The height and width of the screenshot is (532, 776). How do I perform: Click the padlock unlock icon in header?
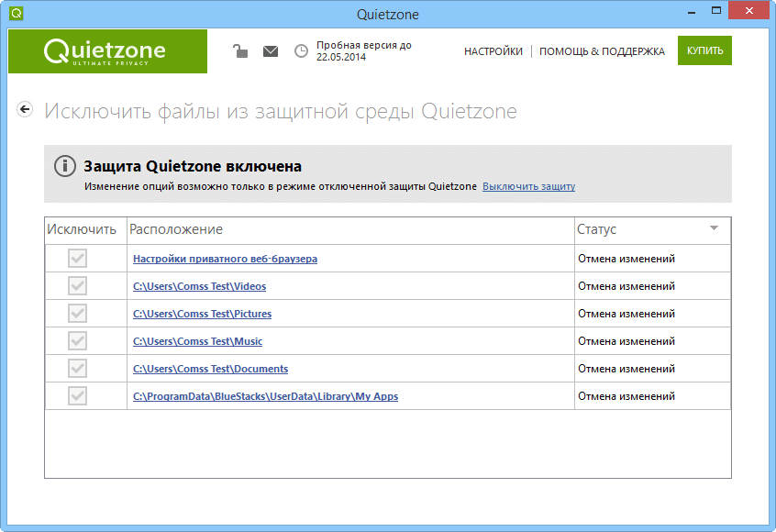pos(240,51)
